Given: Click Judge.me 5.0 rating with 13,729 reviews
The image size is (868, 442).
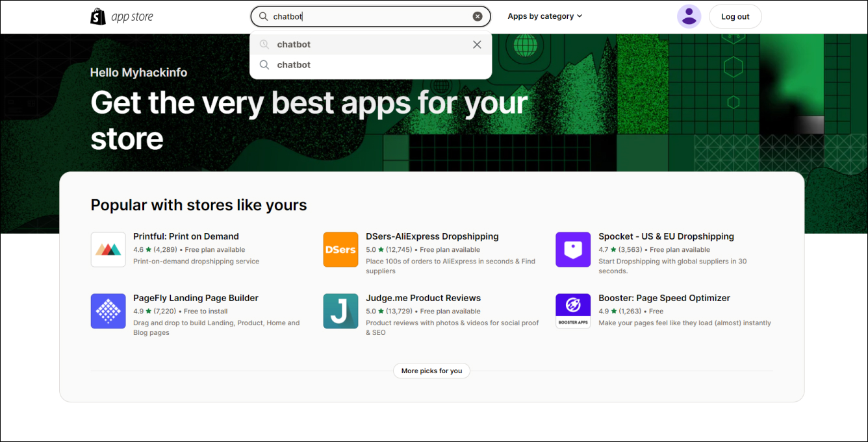Looking at the screenshot, I should click(389, 312).
